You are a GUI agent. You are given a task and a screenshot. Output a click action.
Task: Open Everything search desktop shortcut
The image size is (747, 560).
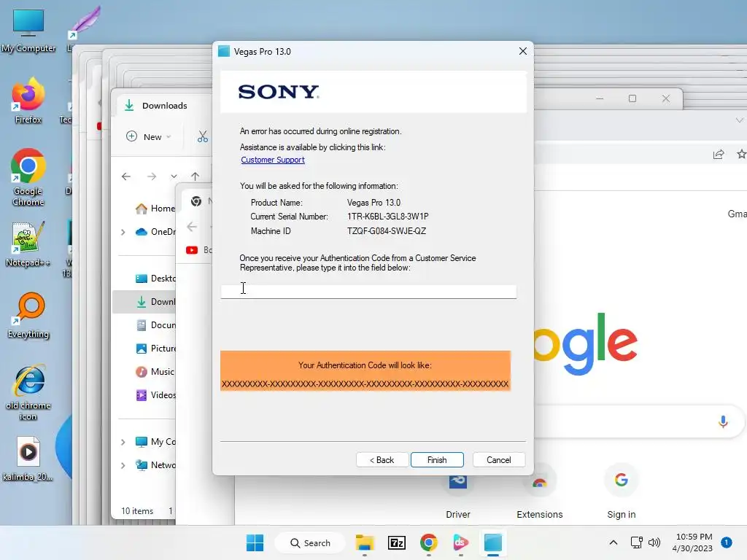coord(28,315)
